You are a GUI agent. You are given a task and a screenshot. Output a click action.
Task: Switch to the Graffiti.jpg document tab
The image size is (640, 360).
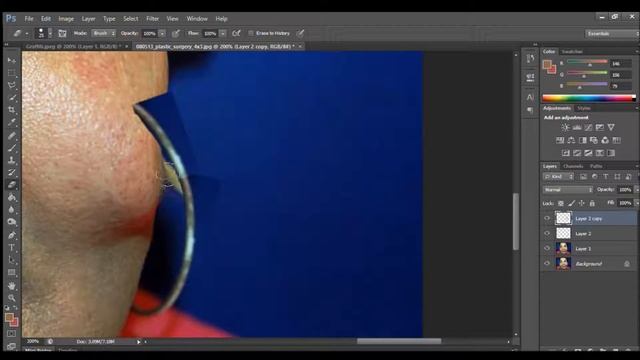click(x=74, y=47)
